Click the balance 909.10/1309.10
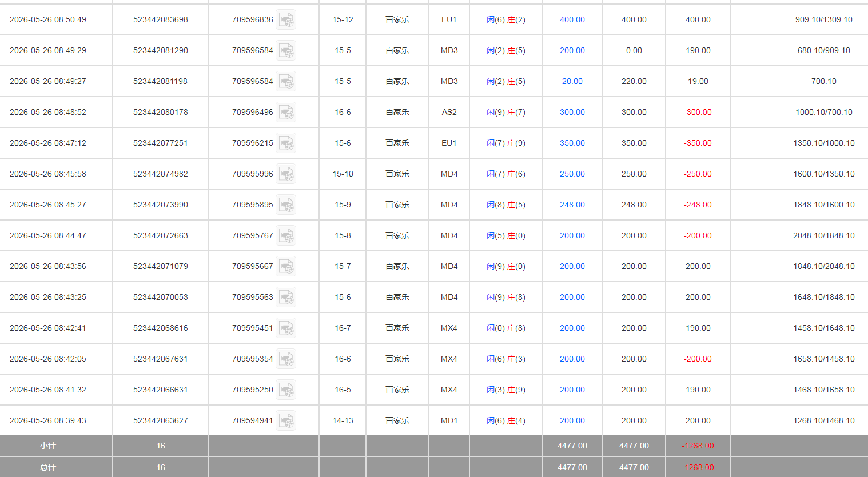This screenshot has height=477, width=868. click(x=823, y=19)
